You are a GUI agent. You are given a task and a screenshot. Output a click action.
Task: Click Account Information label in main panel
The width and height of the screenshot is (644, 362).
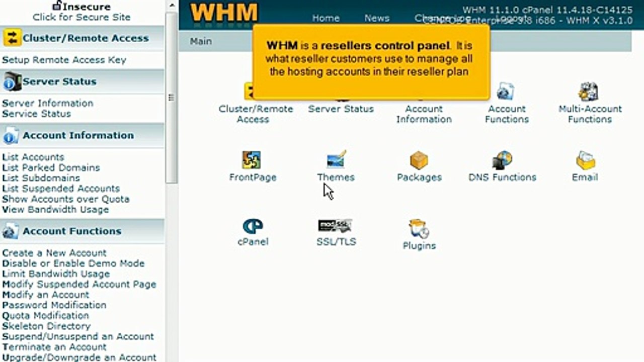click(x=424, y=114)
